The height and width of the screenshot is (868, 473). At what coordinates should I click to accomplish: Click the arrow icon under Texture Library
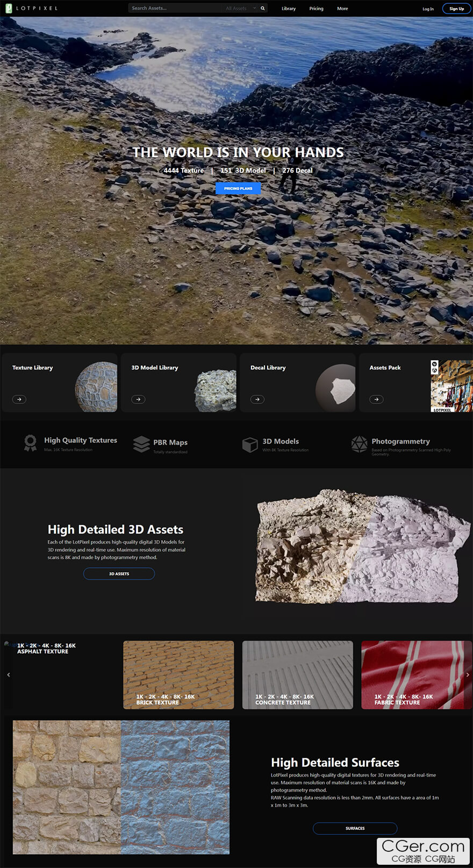[x=19, y=399]
